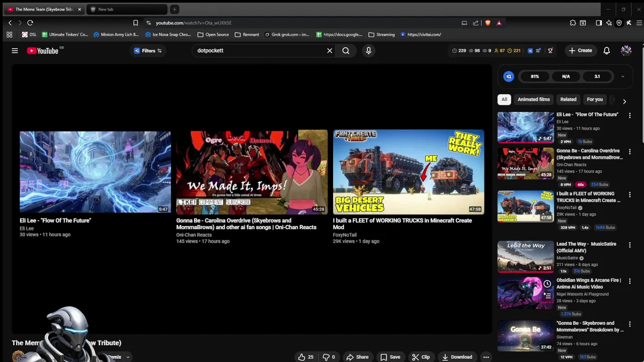Screen dimensions: 644x362
Task: Open the Leo AI sparkle icon
Action: [609, 23]
